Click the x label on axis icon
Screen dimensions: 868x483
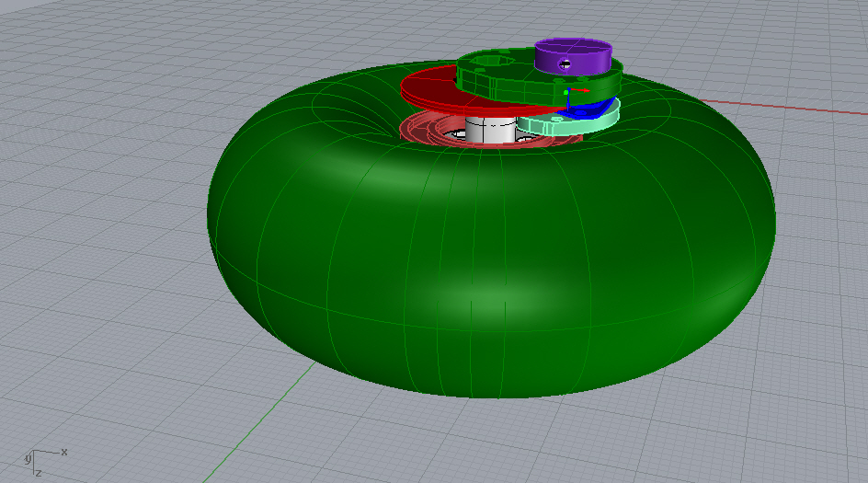(x=64, y=452)
